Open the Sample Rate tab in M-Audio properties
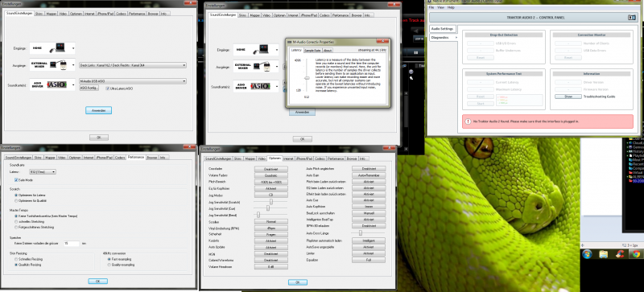The image size is (644, 292). click(312, 50)
